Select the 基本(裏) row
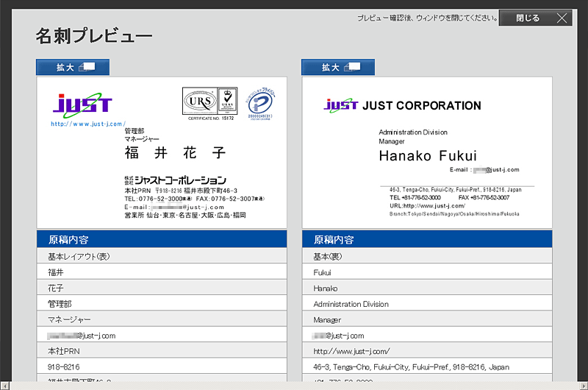This screenshot has width=588, height=390. (427, 256)
